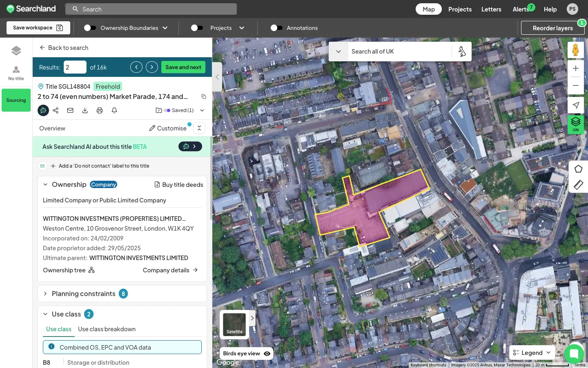The height and width of the screenshot is (368, 588).
Task: Select the polygon draw tool
Action: (x=578, y=169)
